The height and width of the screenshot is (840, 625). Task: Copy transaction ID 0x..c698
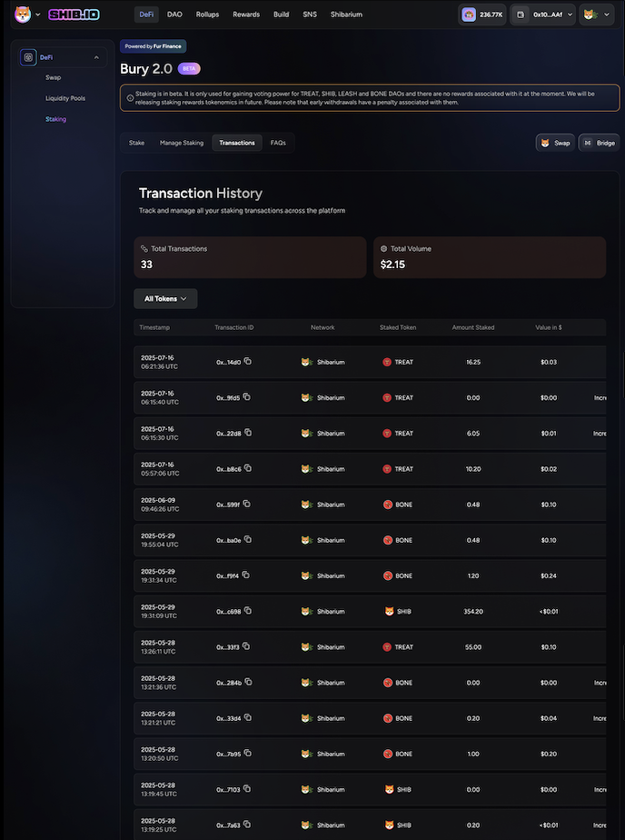point(248,611)
